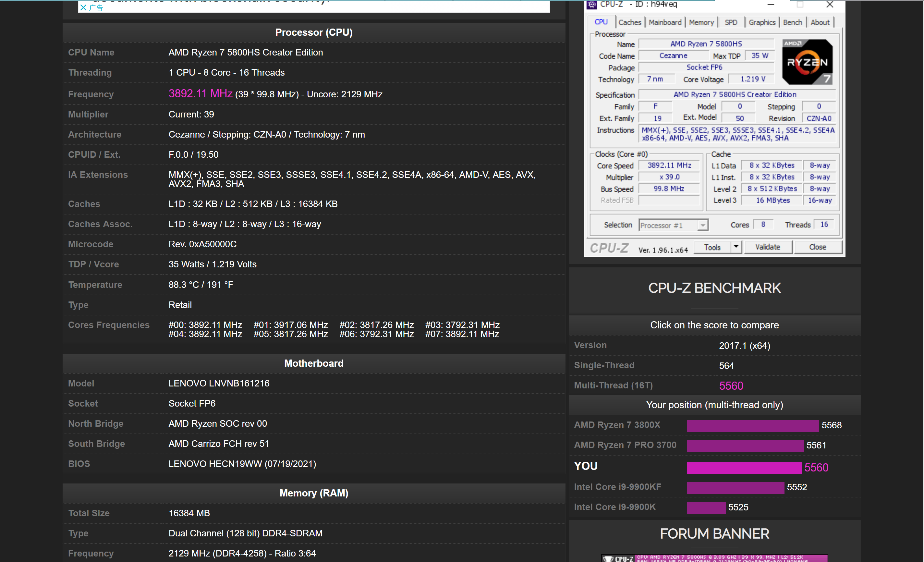This screenshot has height=562, width=924.
Task: Click the AMD Ryzen 7 3800X bar
Action: 752,425
